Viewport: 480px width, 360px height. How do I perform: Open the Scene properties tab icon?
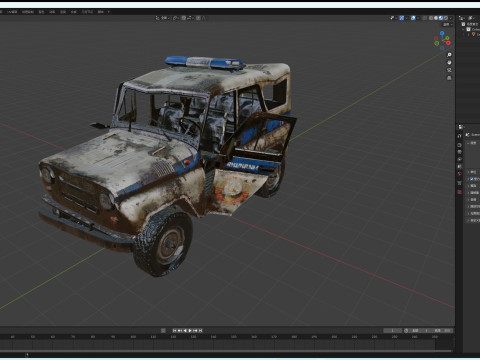coord(459,166)
